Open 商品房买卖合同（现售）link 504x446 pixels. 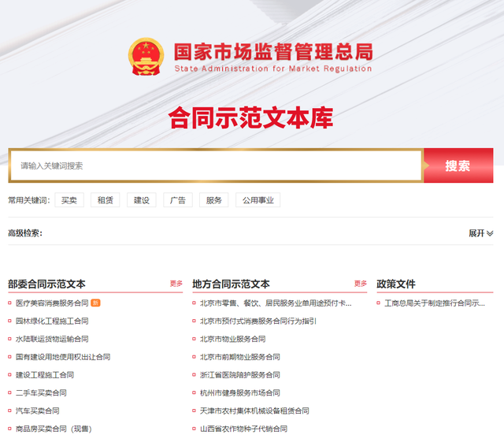point(54,429)
